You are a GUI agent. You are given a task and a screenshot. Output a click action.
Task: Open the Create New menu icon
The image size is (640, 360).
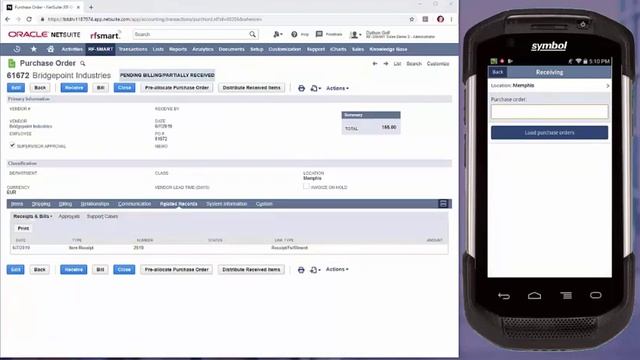click(278, 34)
